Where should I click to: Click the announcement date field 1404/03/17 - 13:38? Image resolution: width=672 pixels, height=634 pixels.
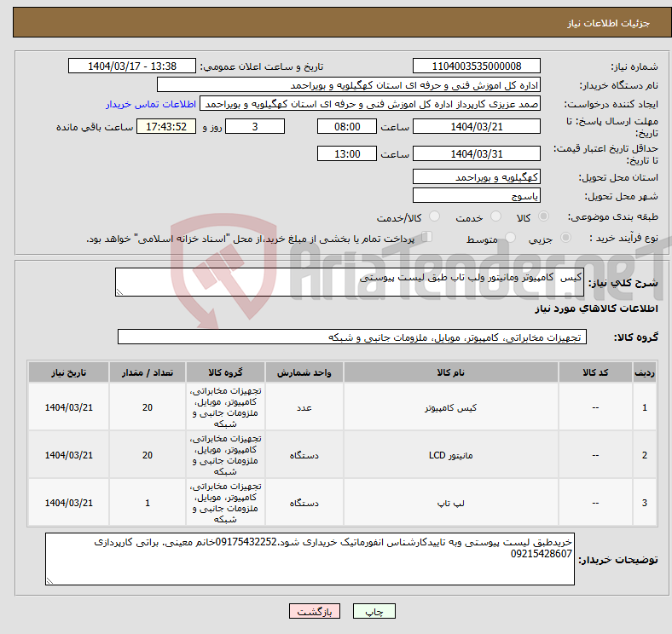132,66
